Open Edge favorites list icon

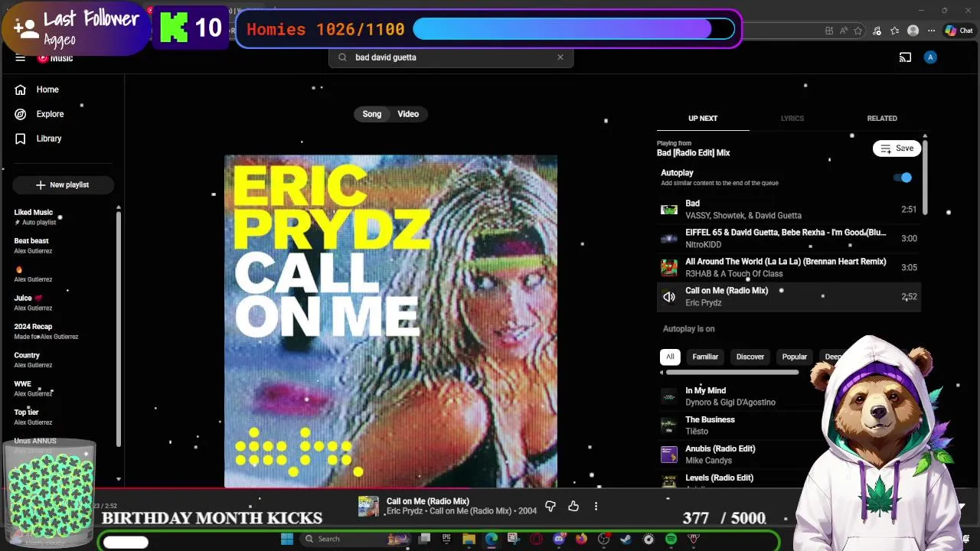pos(895,31)
